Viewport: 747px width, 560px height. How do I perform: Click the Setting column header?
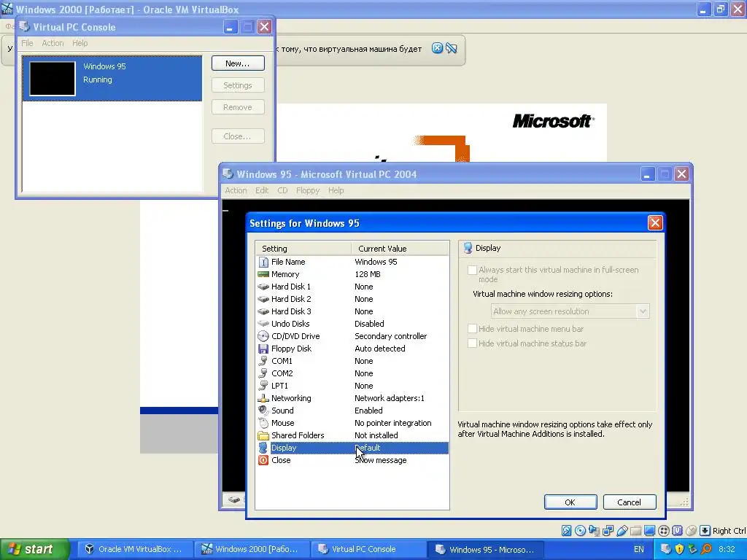click(303, 249)
